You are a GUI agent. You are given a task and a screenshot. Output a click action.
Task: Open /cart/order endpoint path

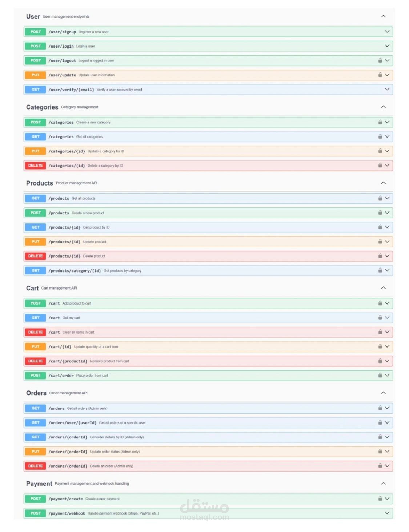pyautogui.click(x=61, y=376)
